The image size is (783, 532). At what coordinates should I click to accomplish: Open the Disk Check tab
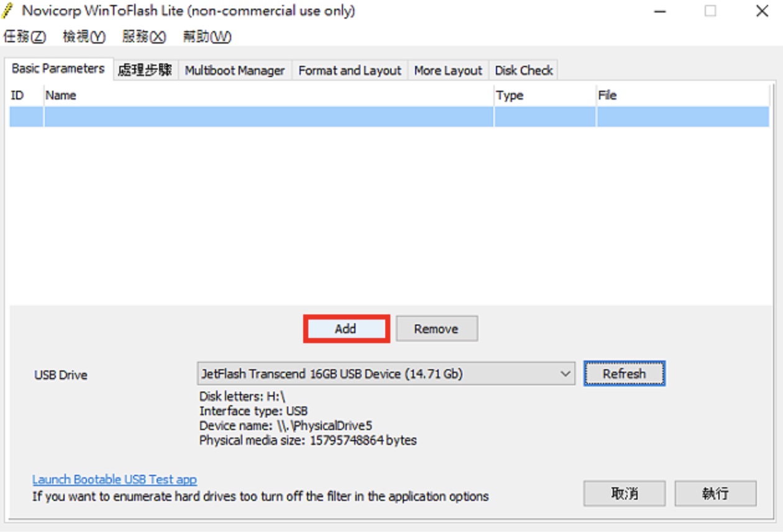(524, 70)
